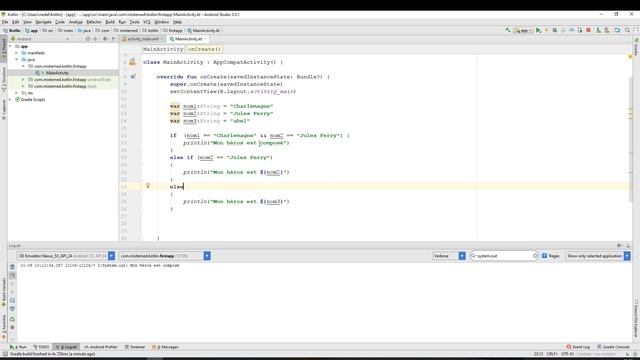Switch to the activity_main.xml editor tab

point(143,39)
